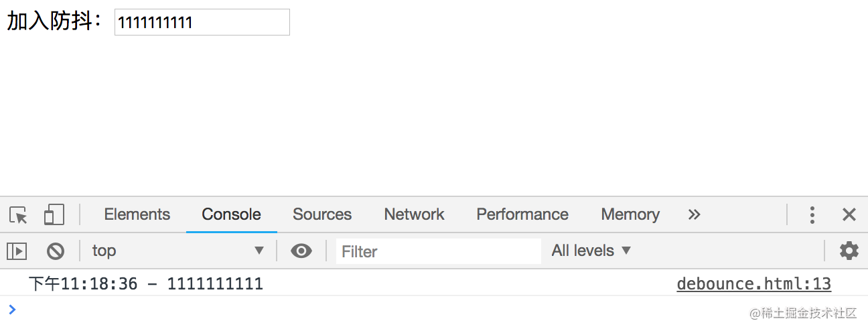Viewport: 868px width, 331px height.
Task: Close the DevTools panel
Action: (x=849, y=215)
